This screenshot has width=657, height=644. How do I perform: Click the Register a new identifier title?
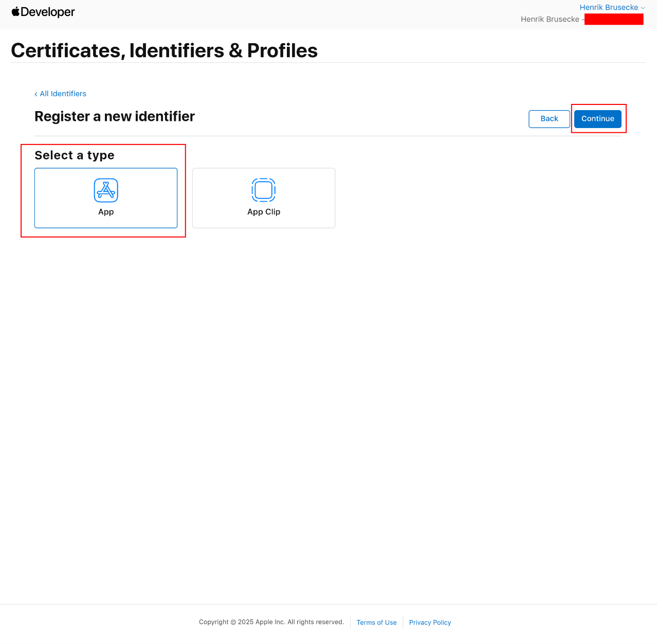(114, 116)
